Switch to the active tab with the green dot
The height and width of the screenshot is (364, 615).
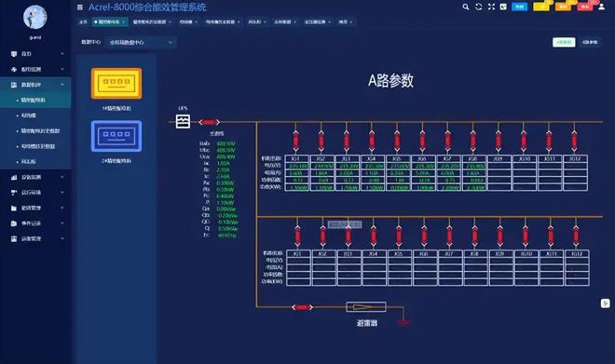[x=110, y=22]
